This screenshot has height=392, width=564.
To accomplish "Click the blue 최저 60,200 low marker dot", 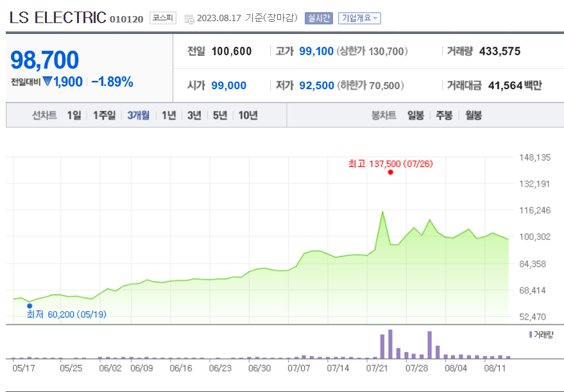I will coord(30,306).
